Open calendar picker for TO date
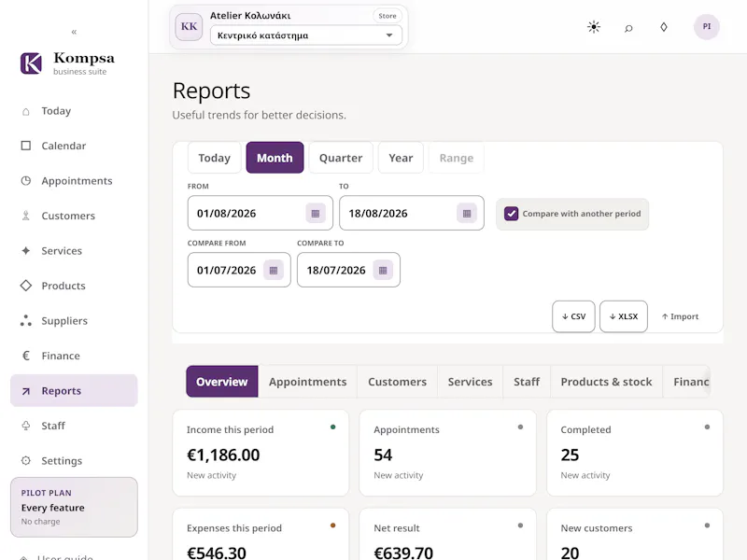The image size is (747, 560). [467, 214]
